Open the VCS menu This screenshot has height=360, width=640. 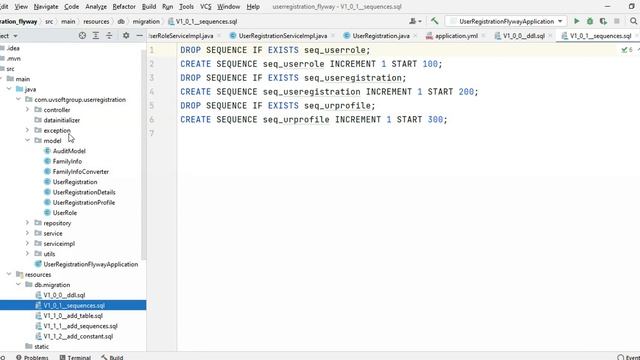(205, 7)
